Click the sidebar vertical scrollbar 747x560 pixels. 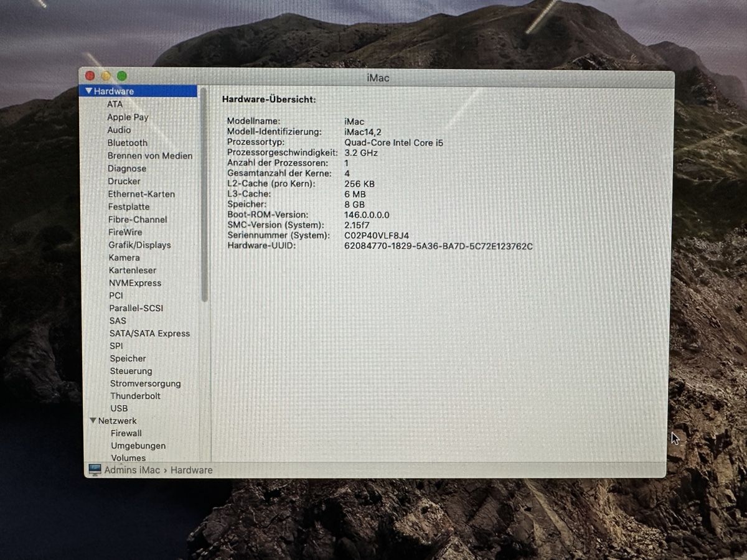point(204,196)
